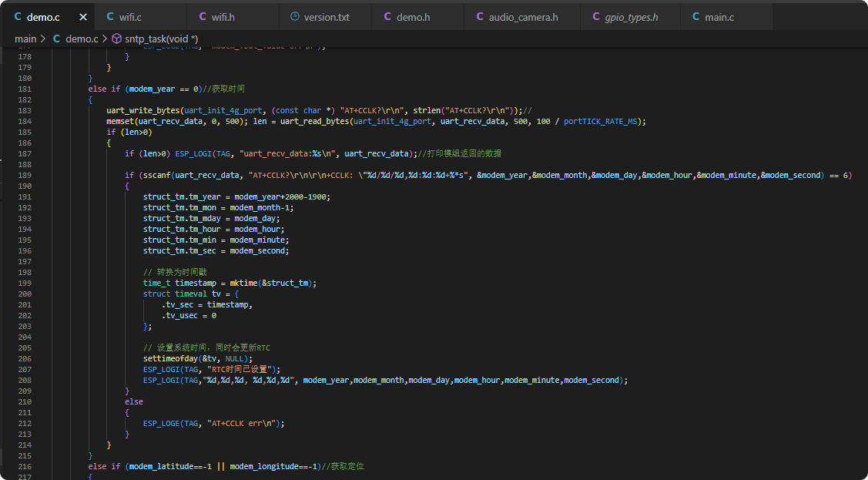The width and height of the screenshot is (868, 480).
Task: Click the sscanf function name
Action: point(156,175)
